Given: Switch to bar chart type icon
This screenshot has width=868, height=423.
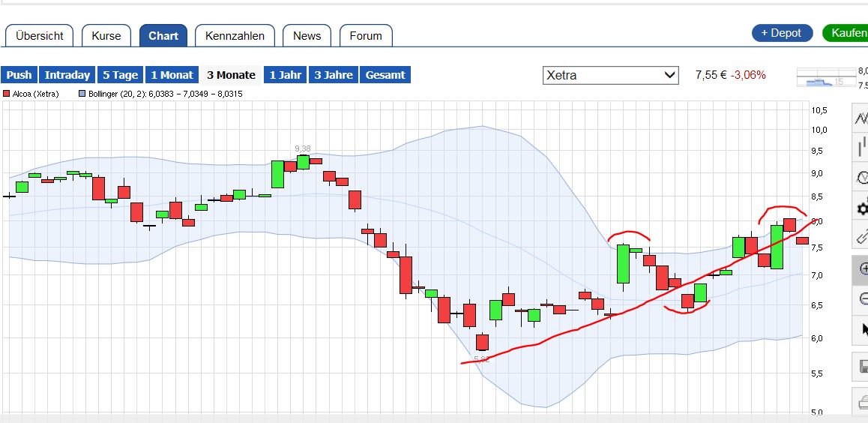Looking at the screenshot, I should pyautogui.click(x=861, y=147).
